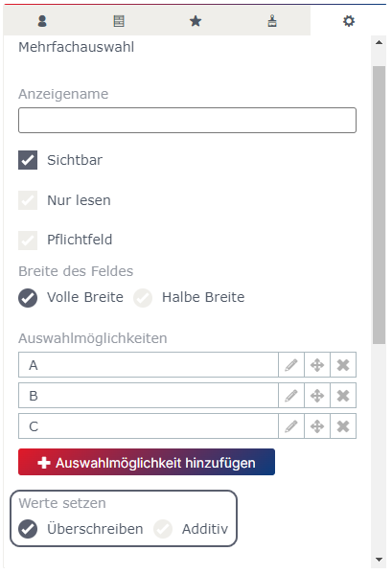Viewport: 392px width, 574px height.
Task: Uncheck the Sichtbar checkbox
Action: pyautogui.click(x=28, y=160)
